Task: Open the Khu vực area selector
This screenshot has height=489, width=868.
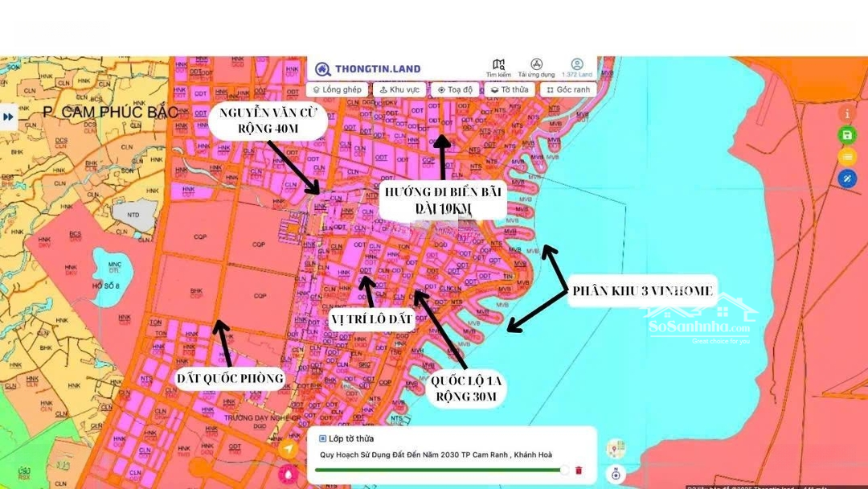Action: pyautogui.click(x=399, y=90)
